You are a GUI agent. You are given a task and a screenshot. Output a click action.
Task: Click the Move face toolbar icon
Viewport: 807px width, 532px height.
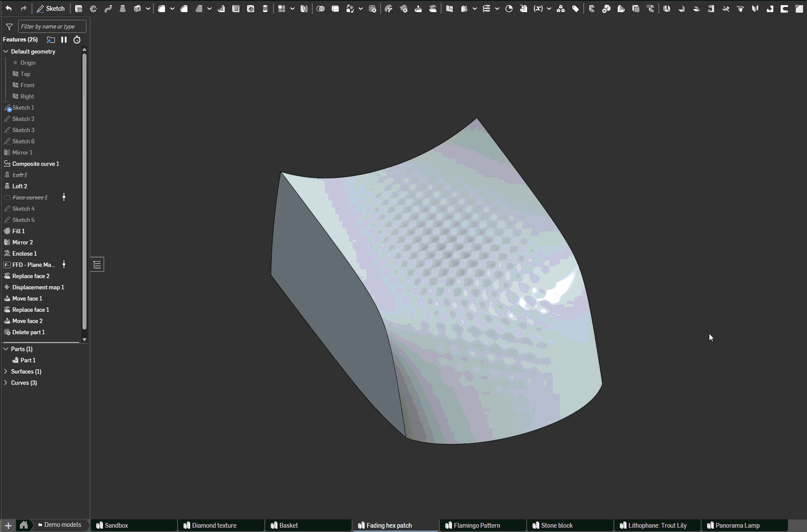pos(418,9)
